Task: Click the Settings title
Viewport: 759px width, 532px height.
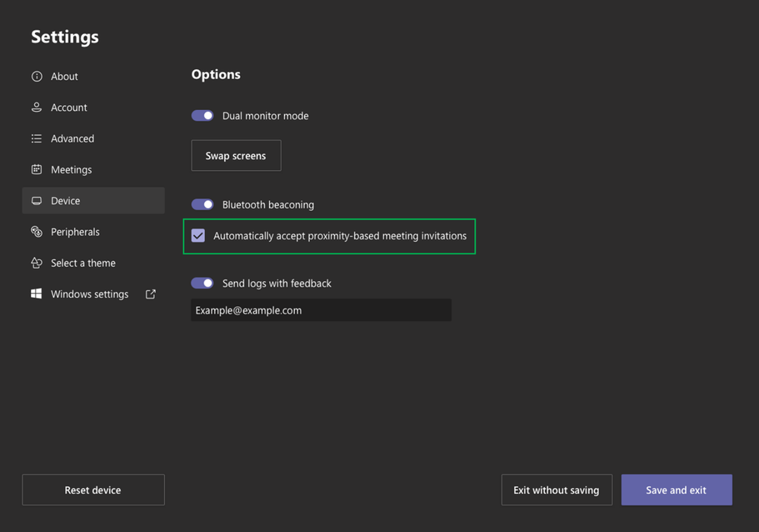Action: pos(65,37)
